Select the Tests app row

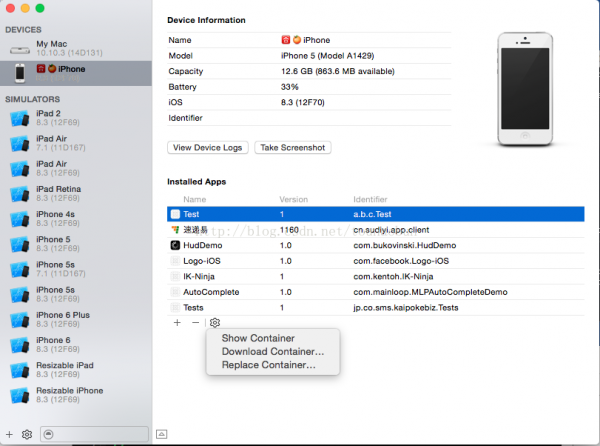pos(376,308)
